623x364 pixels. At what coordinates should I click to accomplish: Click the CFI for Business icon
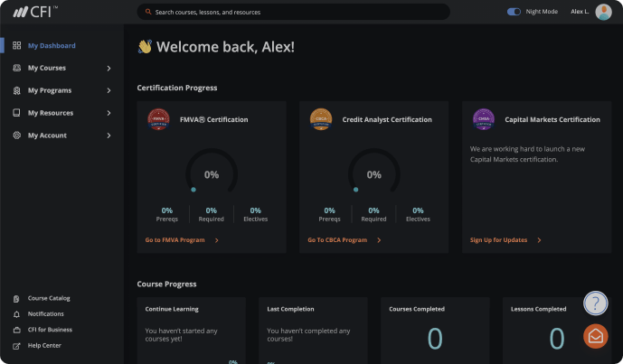16,330
